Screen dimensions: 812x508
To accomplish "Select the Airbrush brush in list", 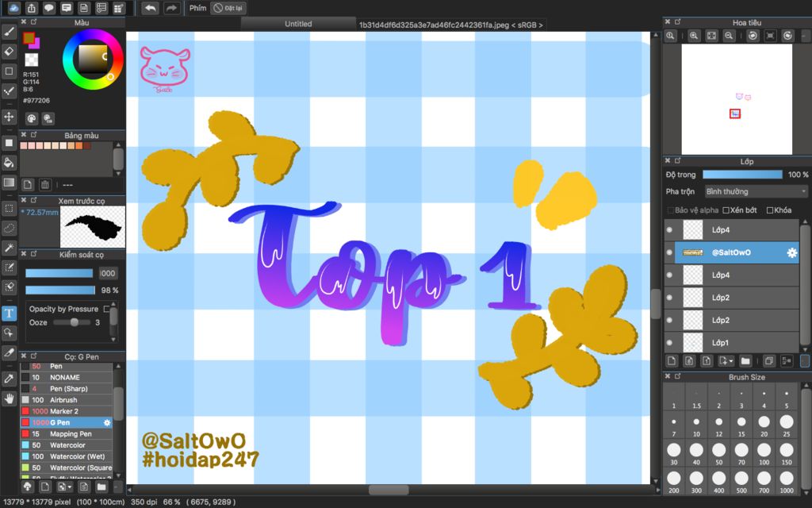I will tap(67, 400).
